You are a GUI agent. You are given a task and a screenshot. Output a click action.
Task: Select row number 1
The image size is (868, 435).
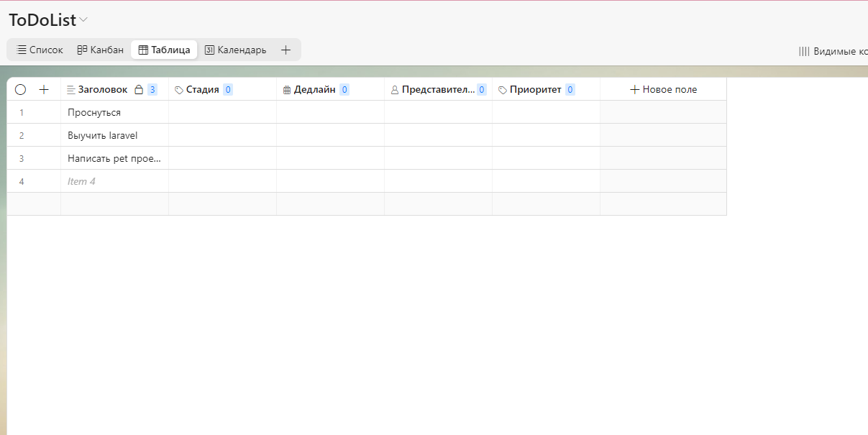tap(22, 113)
